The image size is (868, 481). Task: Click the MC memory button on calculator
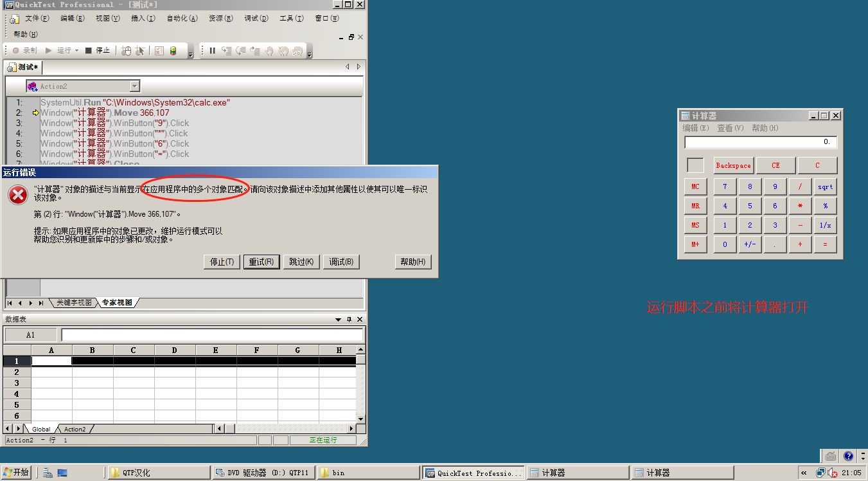click(x=695, y=187)
